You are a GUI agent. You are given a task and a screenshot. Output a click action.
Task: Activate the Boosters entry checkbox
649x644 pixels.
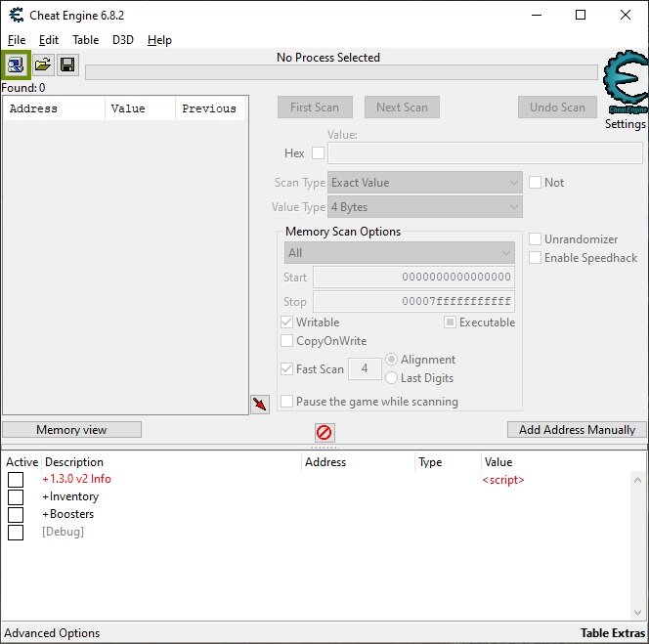(16, 515)
